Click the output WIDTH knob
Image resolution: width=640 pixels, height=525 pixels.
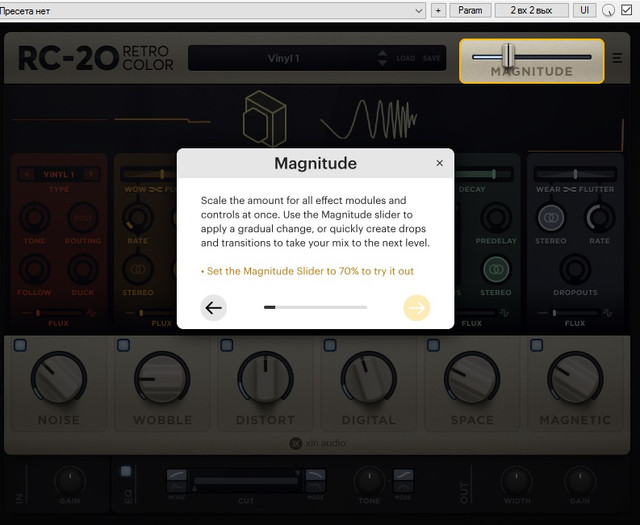516,481
